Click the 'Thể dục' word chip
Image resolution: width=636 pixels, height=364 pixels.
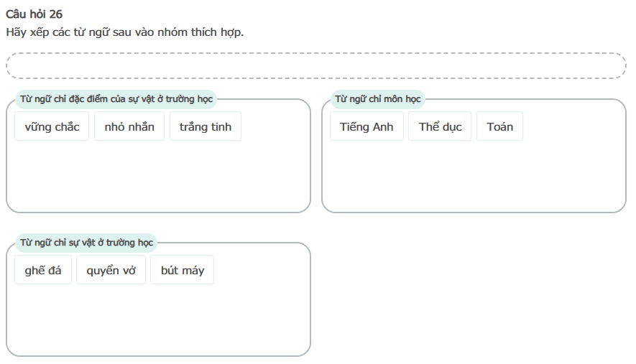440,126
